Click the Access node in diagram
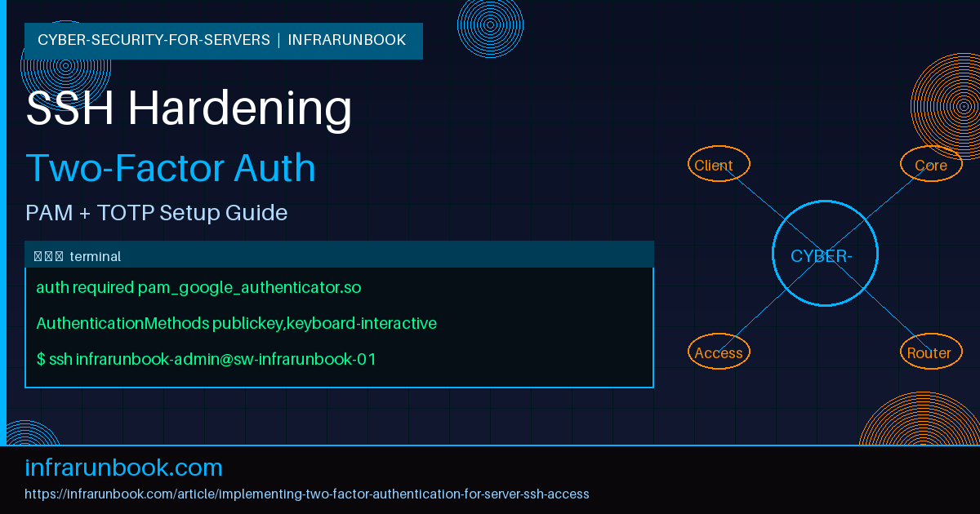This screenshot has height=514, width=980. click(719, 352)
